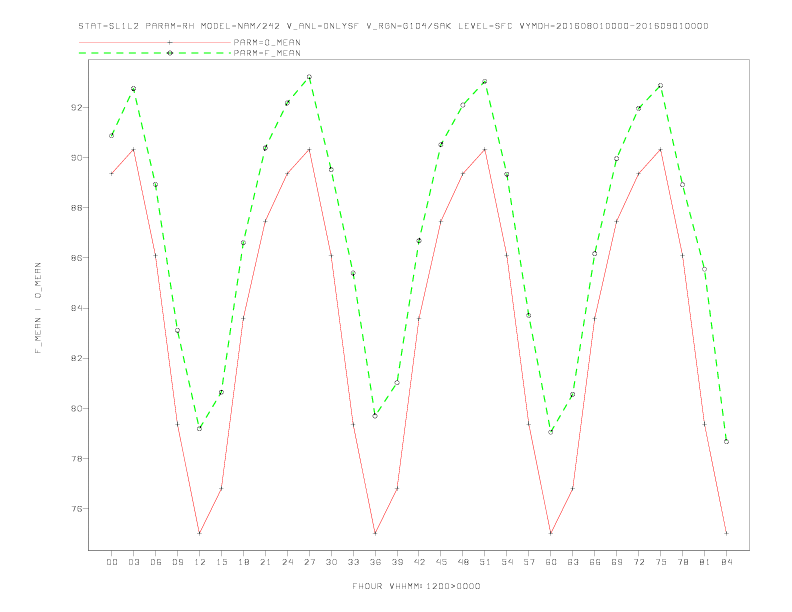The image size is (792, 612).
Task: Click the y-axis tick label 78
Action: pyautogui.click(x=76, y=458)
